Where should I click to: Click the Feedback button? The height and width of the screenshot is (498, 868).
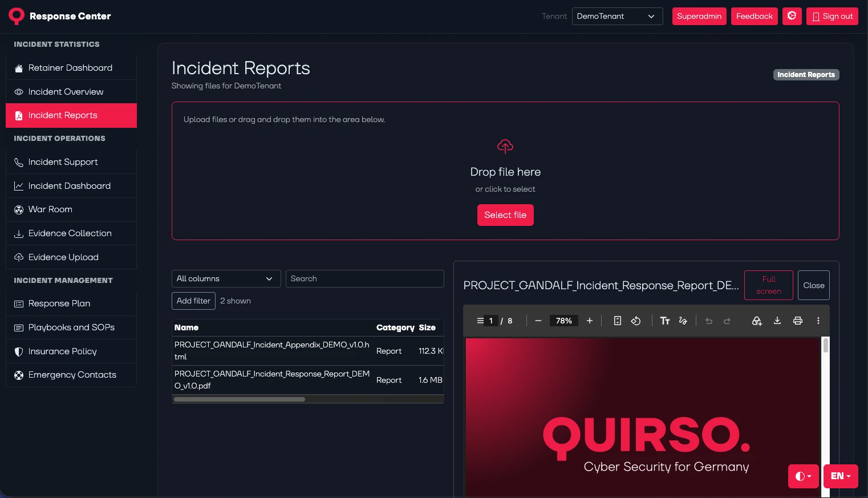755,16
